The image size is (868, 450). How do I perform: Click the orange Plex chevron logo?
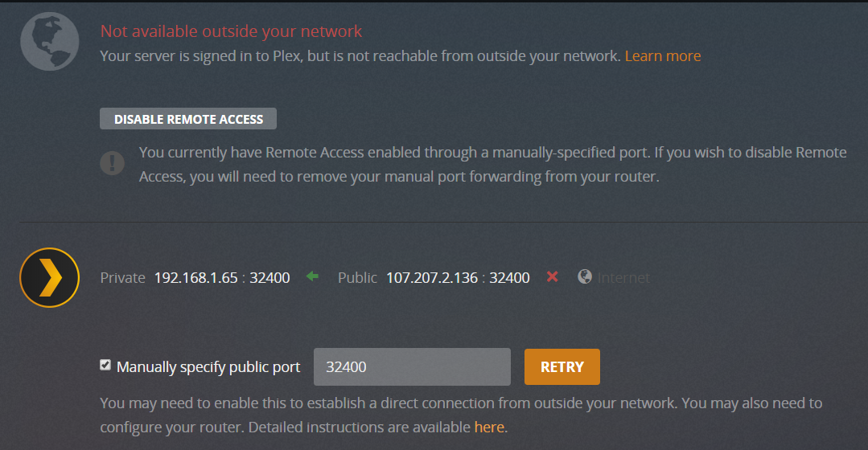50,278
